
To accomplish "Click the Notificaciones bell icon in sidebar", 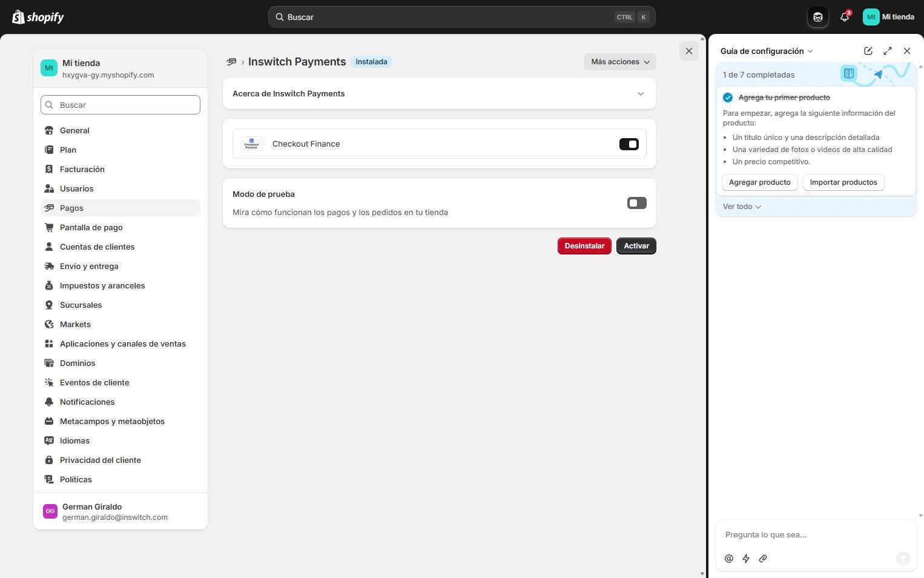I will point(49,402).
